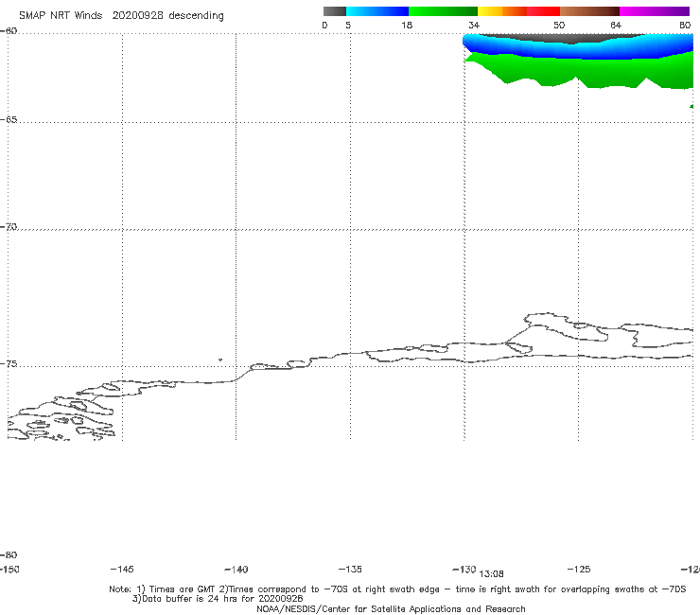700x615 pixels.
Task: Click the latitude label '-65'
Action: pos(9,120)
